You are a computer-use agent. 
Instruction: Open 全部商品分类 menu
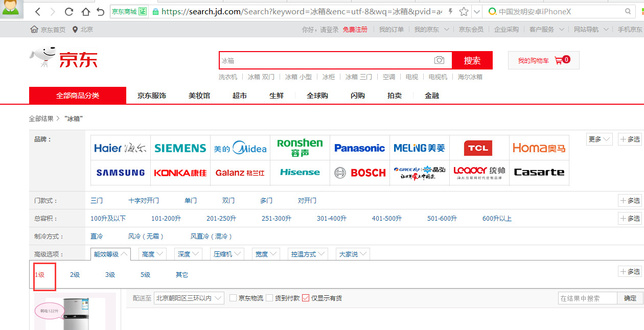pos(78,96)
